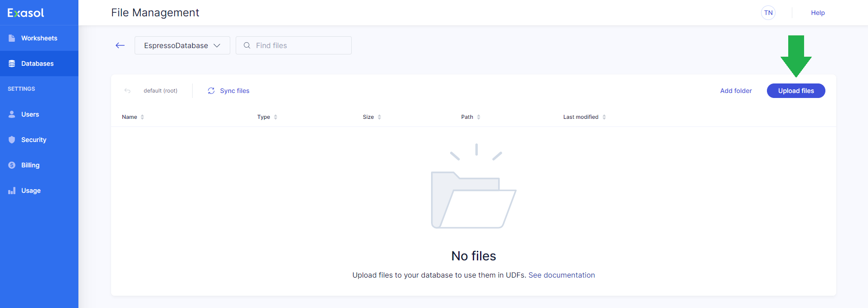Click the Security shield icon
The width and height of the screenshot is (868, 308).
[12, 140]
